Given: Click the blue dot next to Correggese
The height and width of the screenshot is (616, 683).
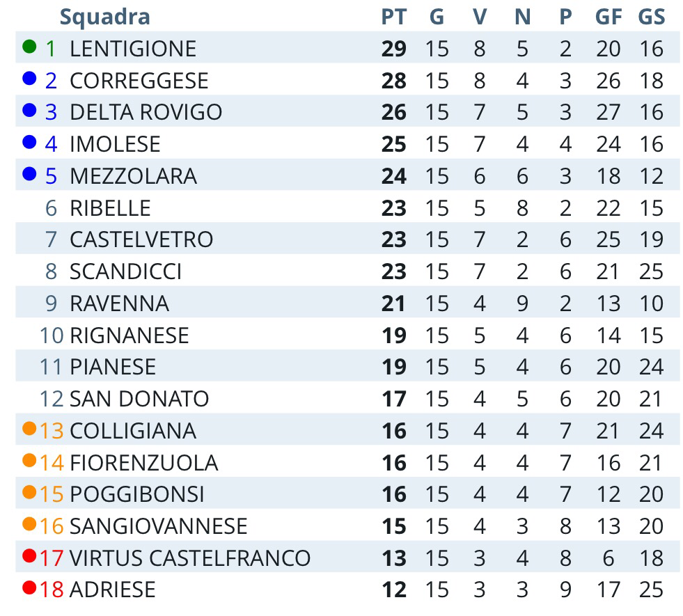Looking at the screenshot, I should coord(29,79).
